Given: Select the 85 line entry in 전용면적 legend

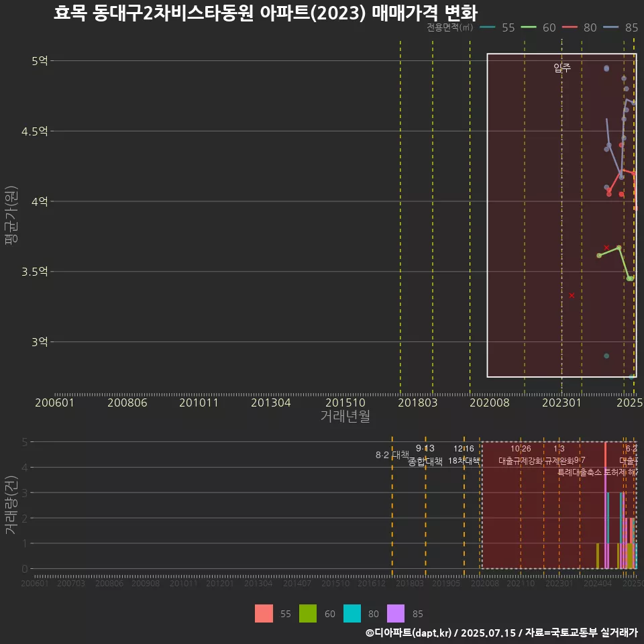Looking at the screenshot, I should coord(621,28).
